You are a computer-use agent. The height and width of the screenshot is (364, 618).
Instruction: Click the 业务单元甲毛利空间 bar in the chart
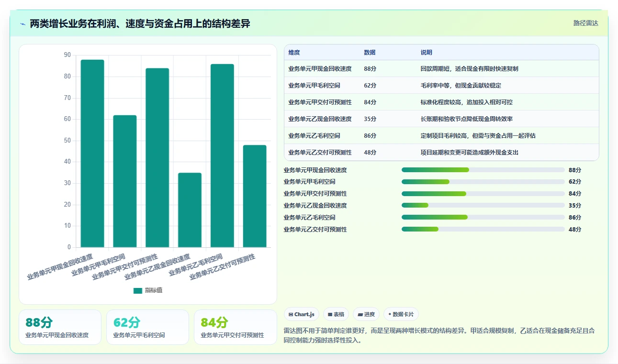coord(125,181)
